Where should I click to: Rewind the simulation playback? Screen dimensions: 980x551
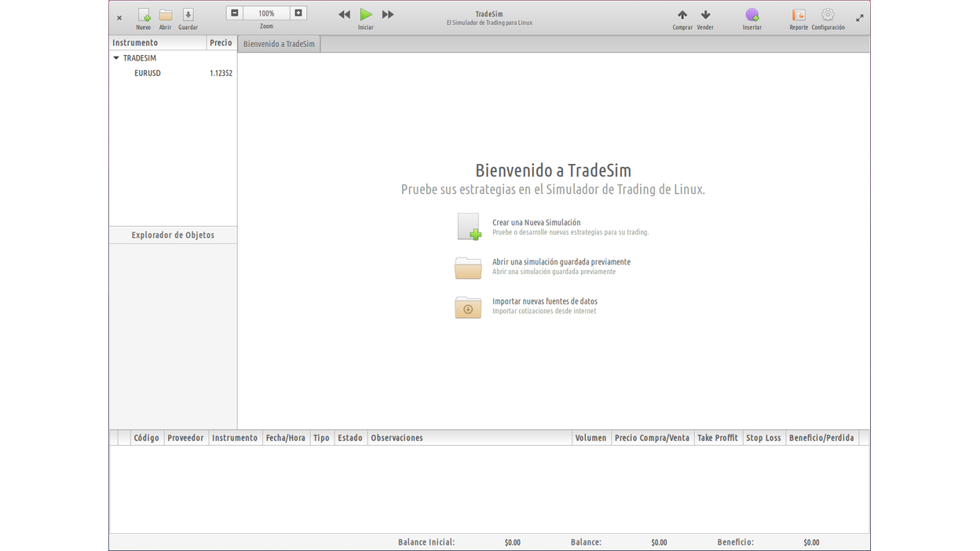coord(344,13)
